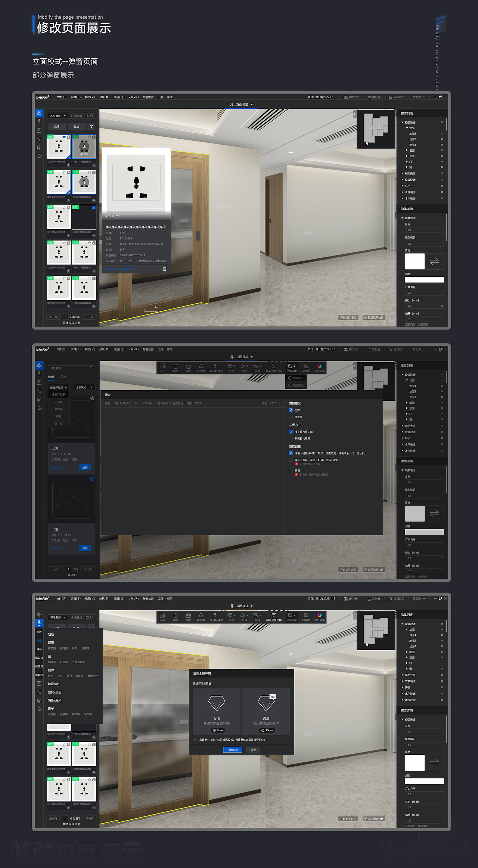Click 公用起铺点 icon in the render-dialog window toolbar
This screenshot has height=868, width=478.
[216, 617]
